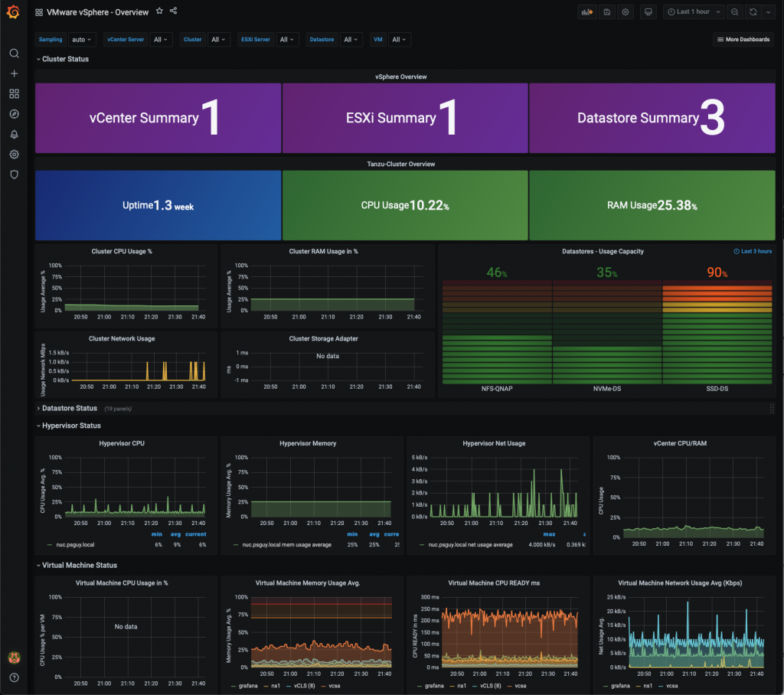784x695 pixels.
Task: Click the Datastore Summary panel
Action: click(x=652, y=118)
